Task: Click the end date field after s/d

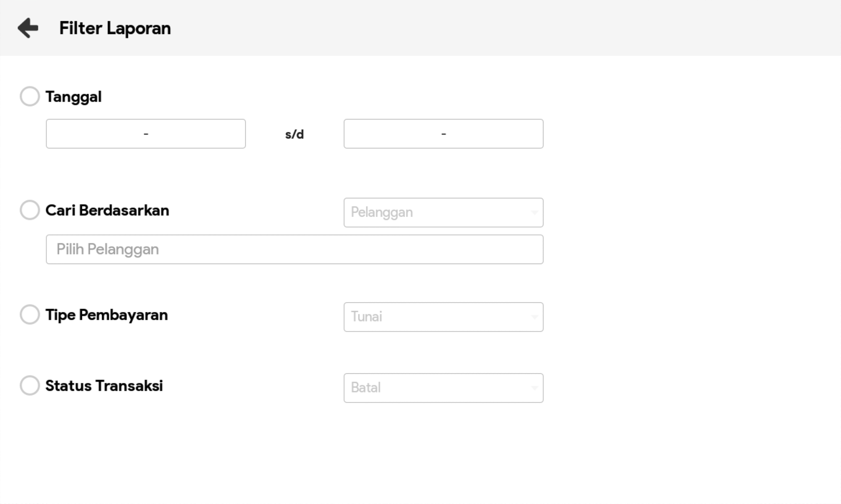Action: click(x=443, y=134)
